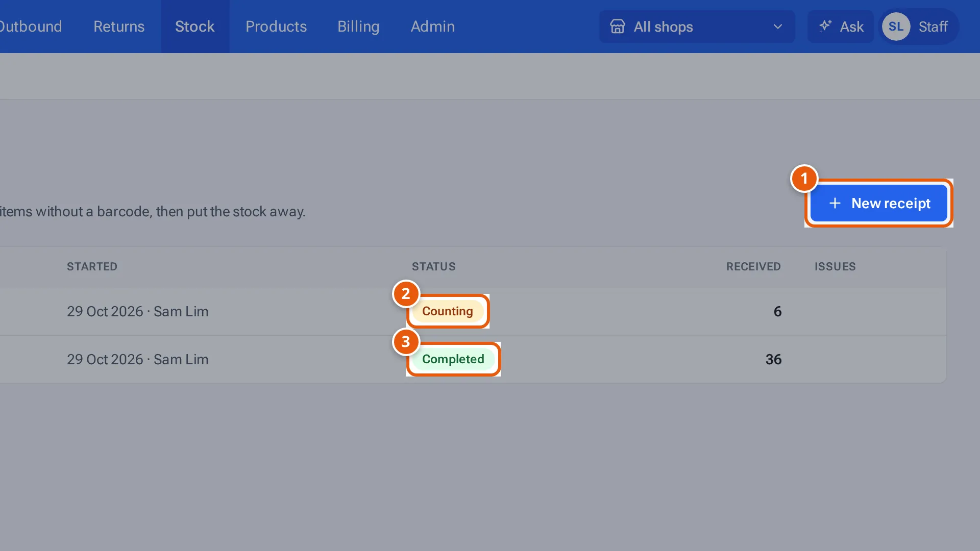Open the Staff account menu
980x551 pixels.
click(x=919, y=27)
